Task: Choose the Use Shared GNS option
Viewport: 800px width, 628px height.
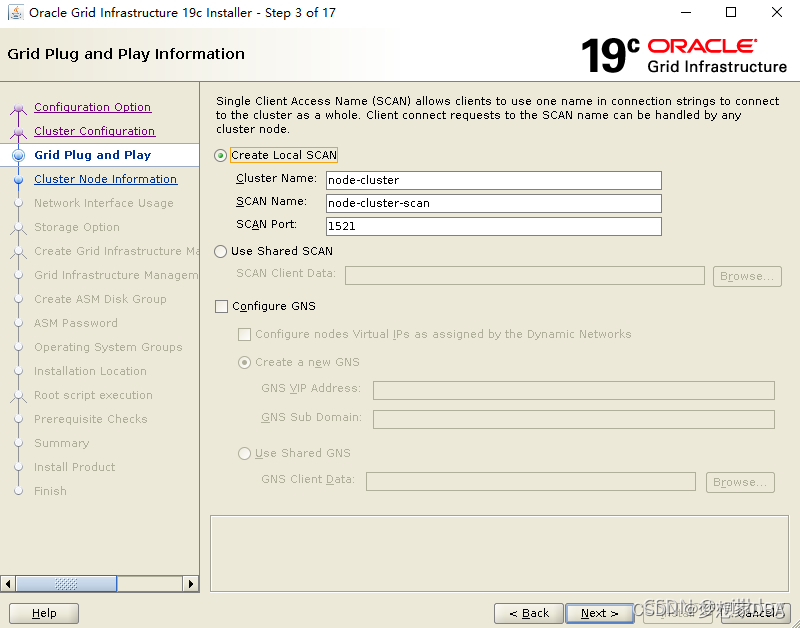Action: point(244,454)
